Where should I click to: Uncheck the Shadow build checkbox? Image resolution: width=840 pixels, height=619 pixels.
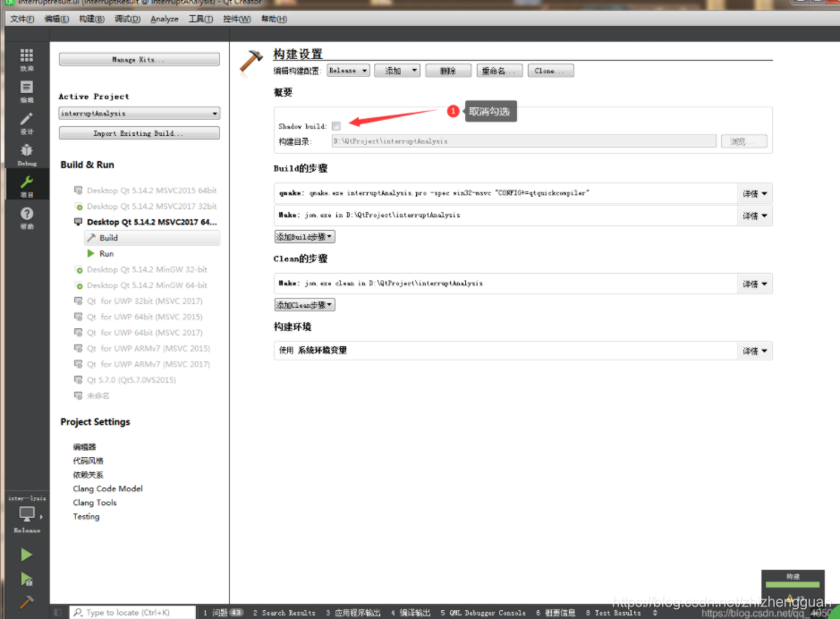pos(336,126)
